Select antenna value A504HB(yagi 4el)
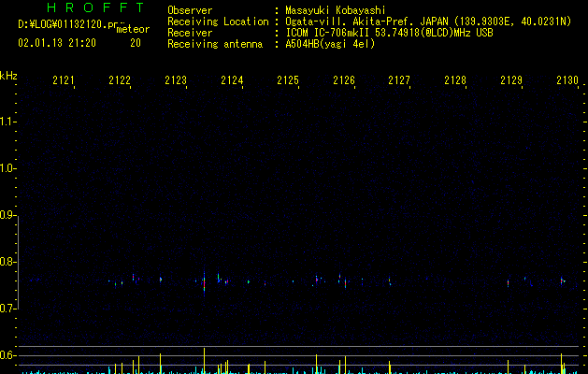The height and width of the screenshot is (374, 588). pyautogui.click(x=330, y=44)
